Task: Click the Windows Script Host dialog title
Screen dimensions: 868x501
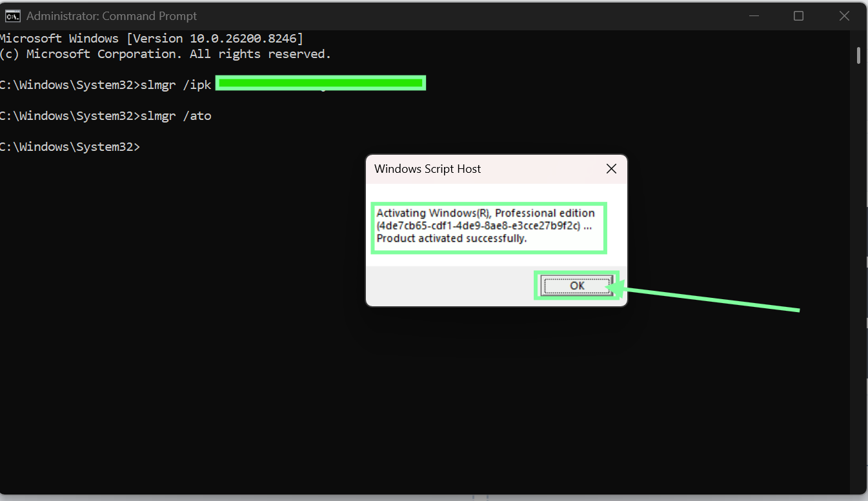Action: tap(427, 169)
